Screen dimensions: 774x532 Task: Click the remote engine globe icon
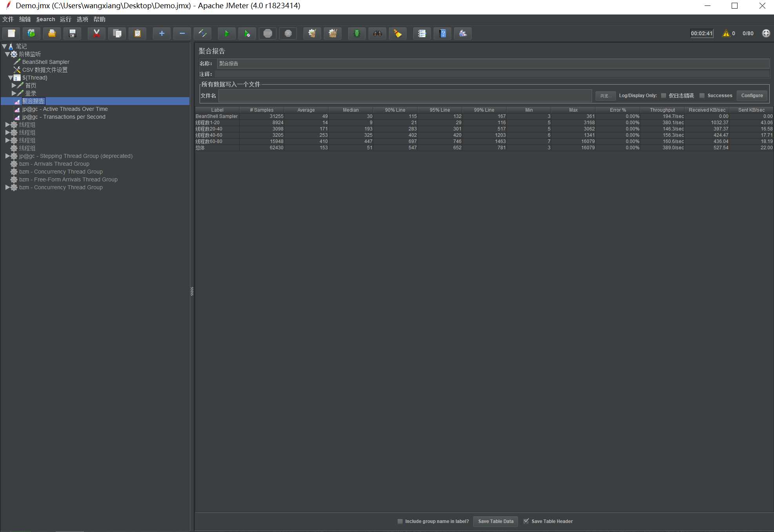click(766, 33)
